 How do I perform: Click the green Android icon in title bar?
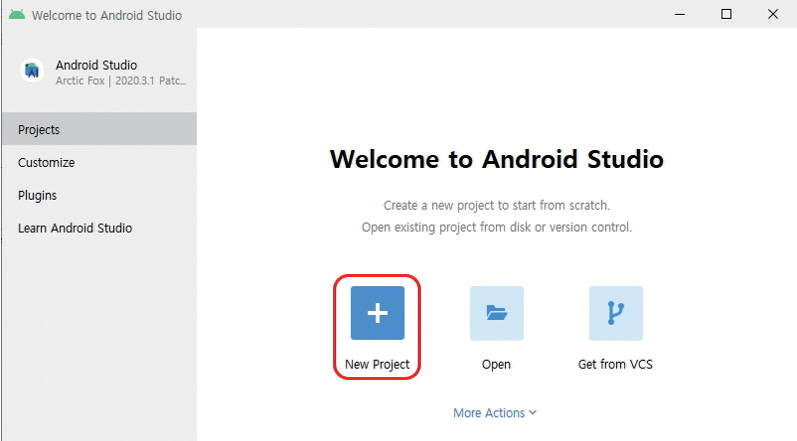[x=16, y=14]
